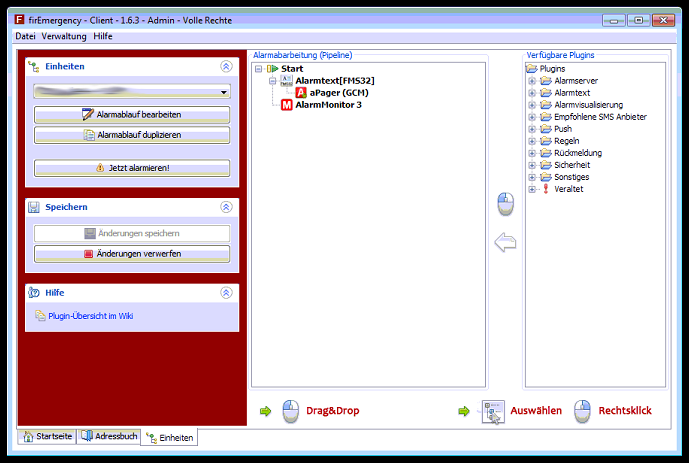
Task: Switch to the Adressbuch tab
Action: (x=110, y=437)
